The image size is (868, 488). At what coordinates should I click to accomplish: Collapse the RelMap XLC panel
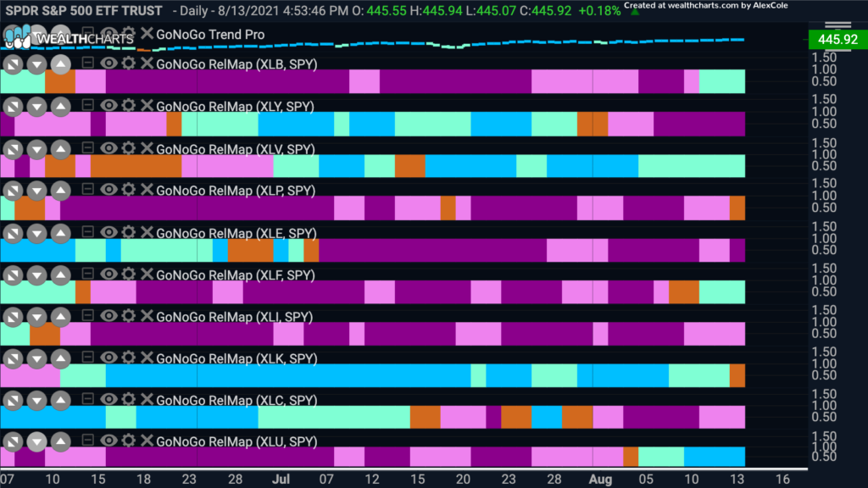(x=87, y=398)
